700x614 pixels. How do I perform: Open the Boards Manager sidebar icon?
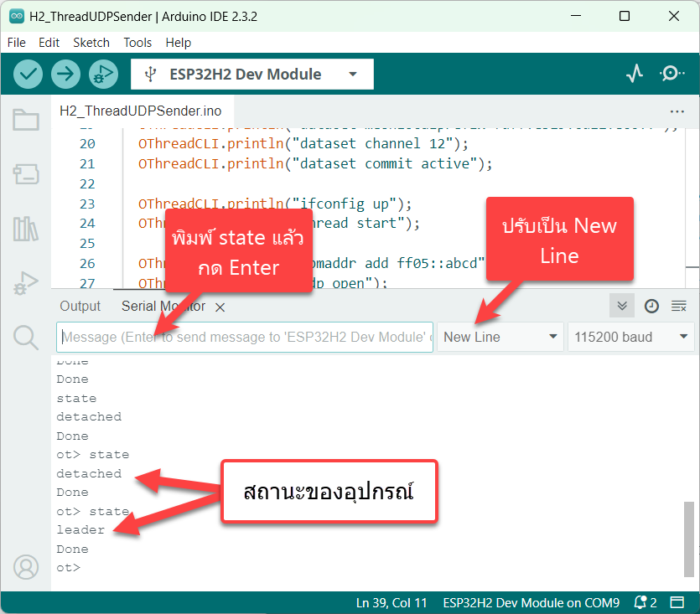pos(26,174)
